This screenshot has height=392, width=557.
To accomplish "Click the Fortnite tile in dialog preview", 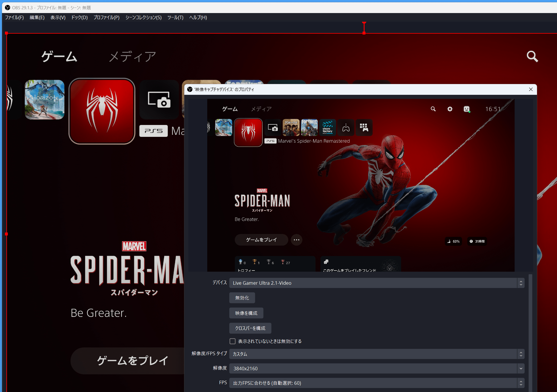I will (x=309, y=128).
